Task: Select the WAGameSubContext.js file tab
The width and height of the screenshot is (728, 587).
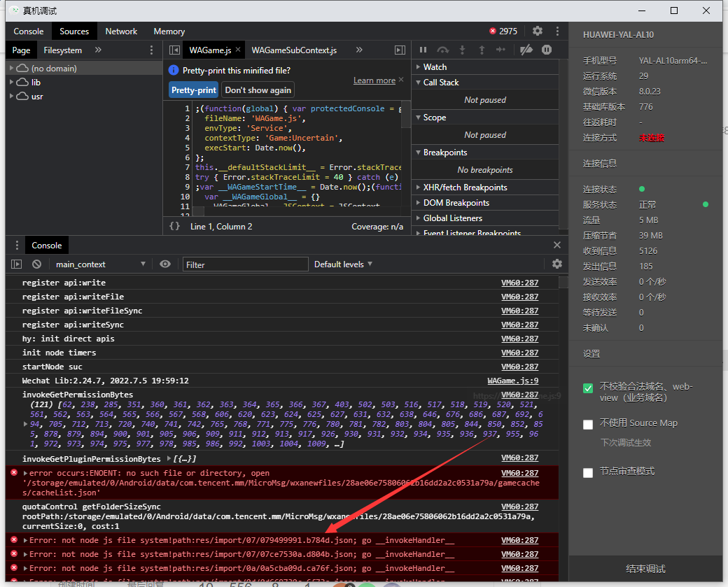Action: [x=294, y=50]
